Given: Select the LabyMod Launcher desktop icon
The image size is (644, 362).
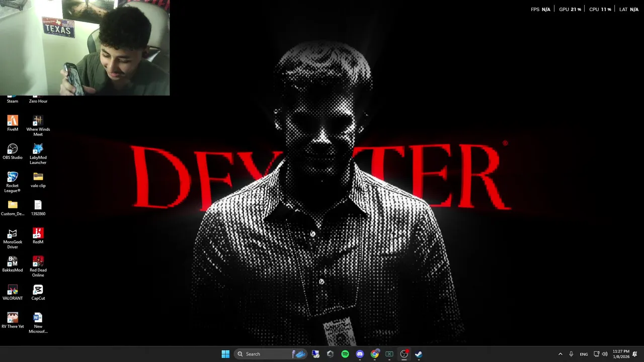Looking at the screenshot, I should click(38, 154).
